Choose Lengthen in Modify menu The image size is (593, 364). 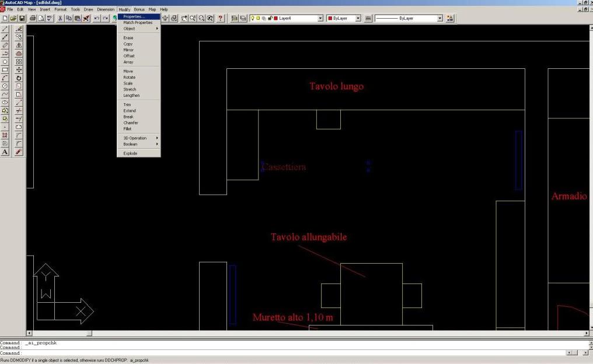[139, 96]
